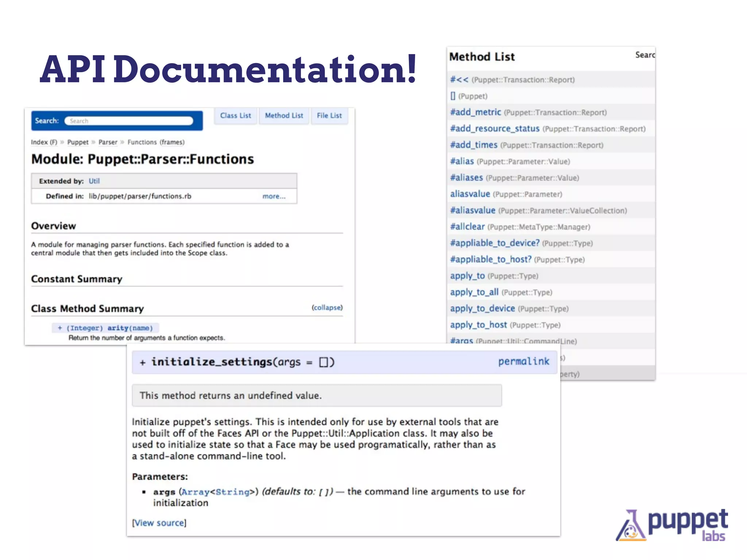Open #add_metric method entry
This screenshot has width=747, height=560.
475,112
